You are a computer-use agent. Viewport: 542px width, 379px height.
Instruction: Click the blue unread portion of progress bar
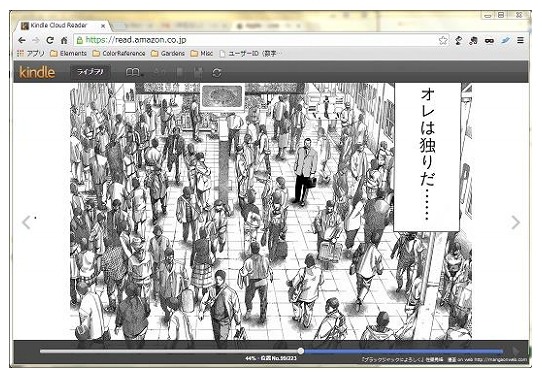click(x=404, y=351)
